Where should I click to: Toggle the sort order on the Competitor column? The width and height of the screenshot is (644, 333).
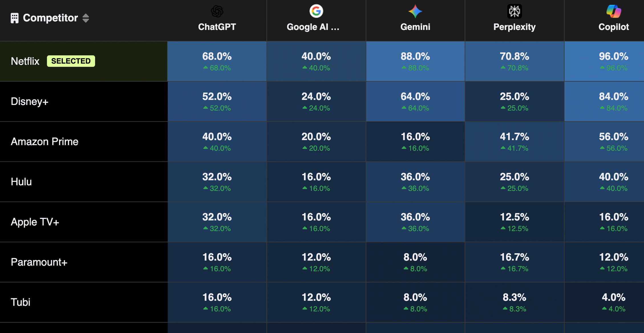coord(86,18)
